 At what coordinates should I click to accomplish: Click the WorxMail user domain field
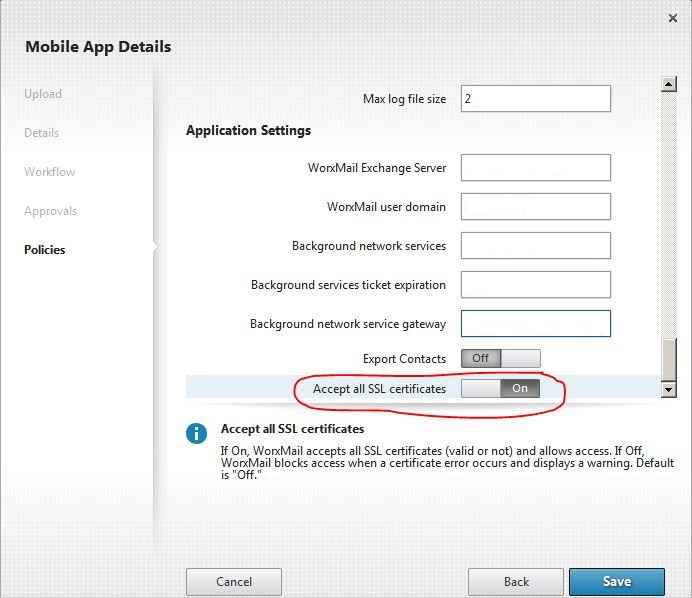point(535,207)
